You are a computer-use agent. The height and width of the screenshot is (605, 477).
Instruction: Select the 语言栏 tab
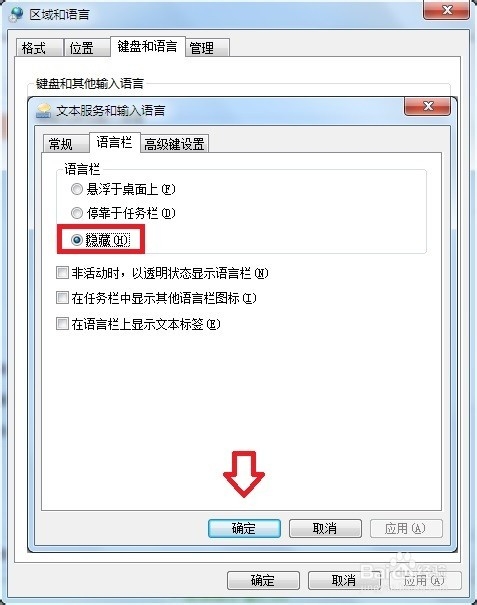tap(114, 142)
